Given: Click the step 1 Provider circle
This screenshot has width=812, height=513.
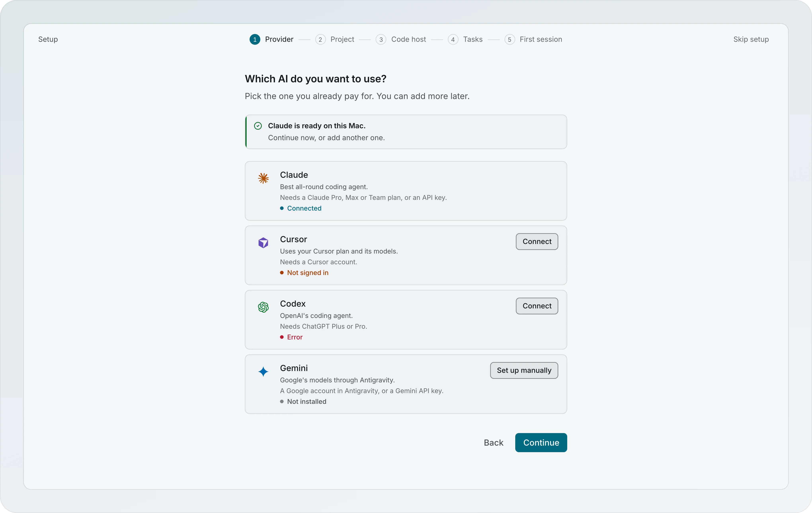Looking at the screenshot, I should click(255, 39).
